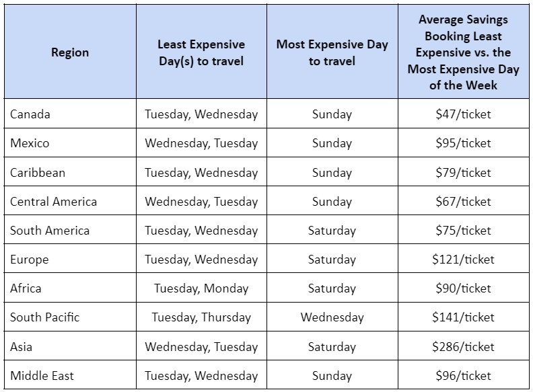Viewport: 533px width, 392px height.
Task: Click the South America region cell
Action: (x=50, y=231)
